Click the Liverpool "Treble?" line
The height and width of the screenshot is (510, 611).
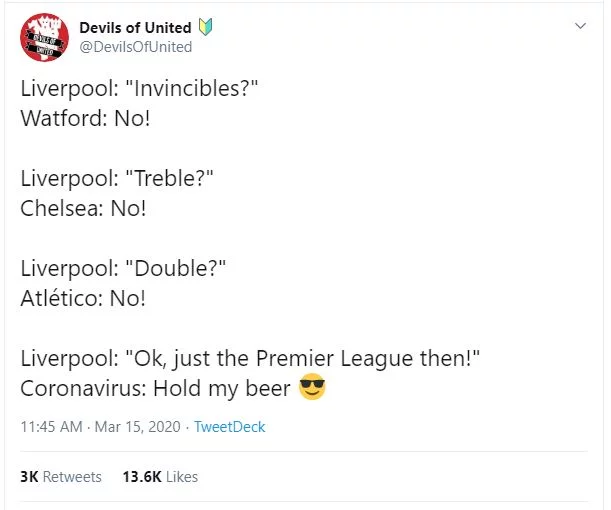(117, 179)
